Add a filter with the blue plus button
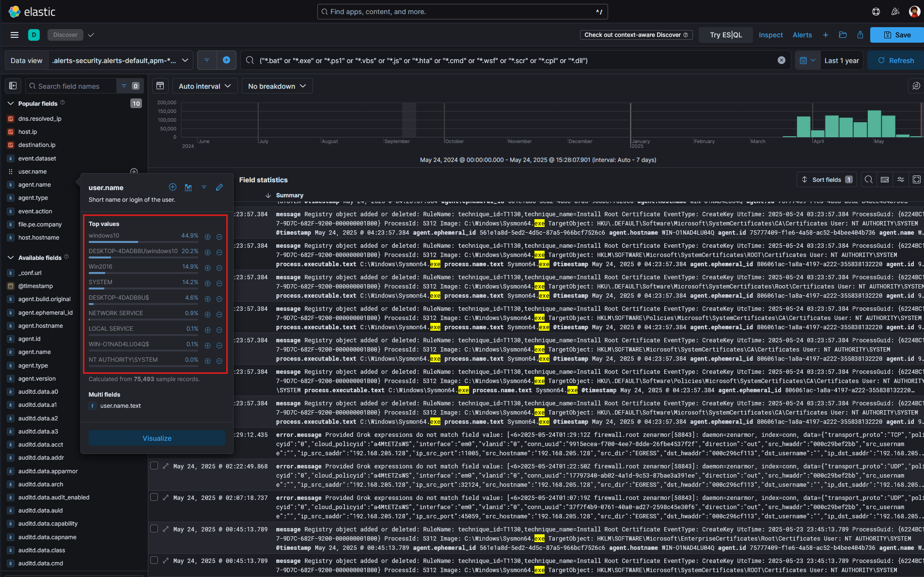Screen dimensions: 924x577 [x=226, y=60]
